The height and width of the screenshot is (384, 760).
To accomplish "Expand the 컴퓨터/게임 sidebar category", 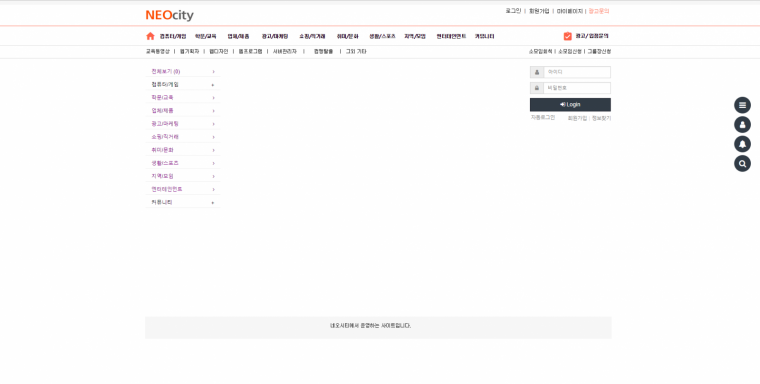I will (x=183, y=84).
